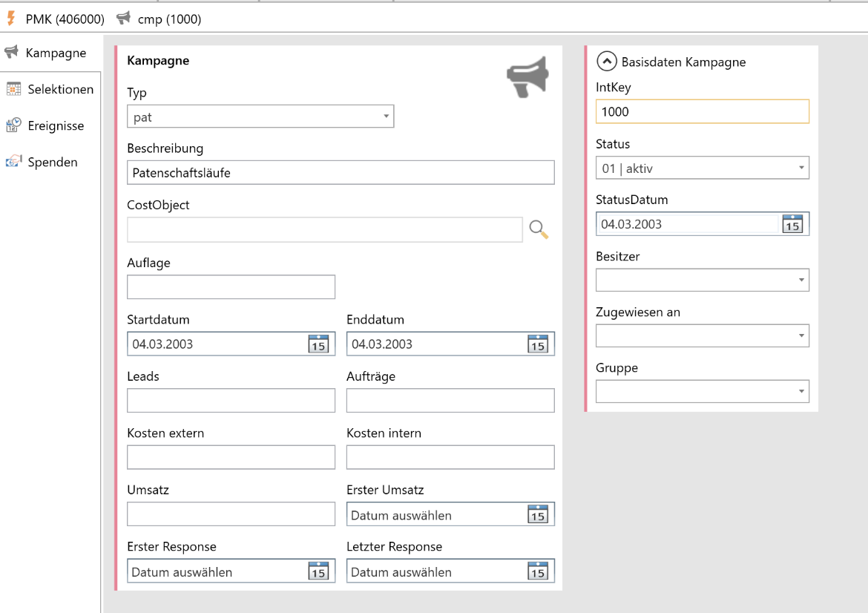
Task: Click into the Beschreibung text field
Action: (x=341, y=173)
